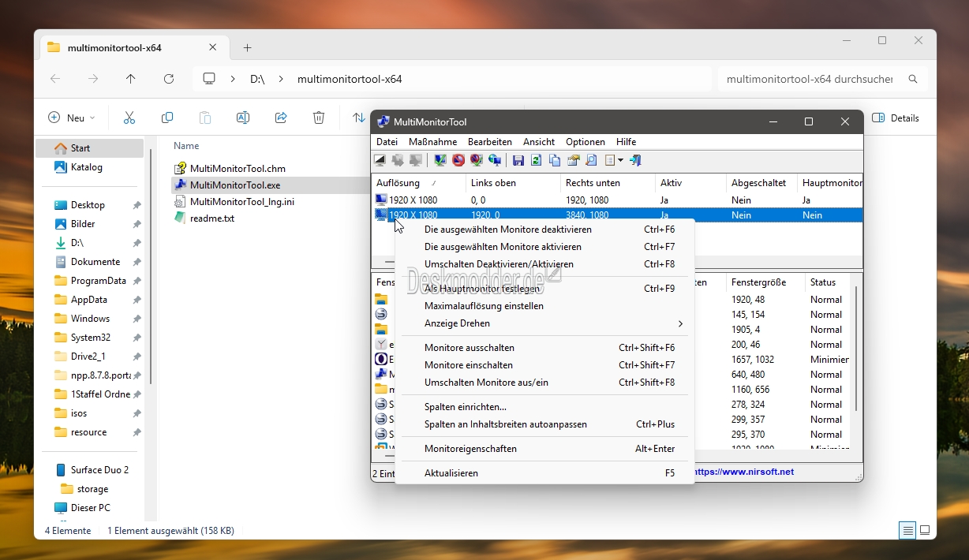Toggle the Details pane button
The width and height of the screenshot is (969, 560).
[896, 118]
